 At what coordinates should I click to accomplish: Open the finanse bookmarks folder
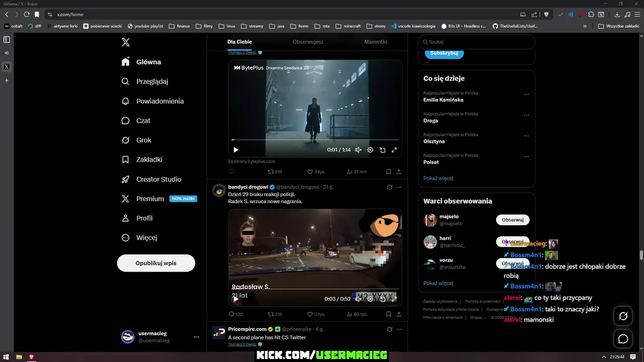point(179,26)
